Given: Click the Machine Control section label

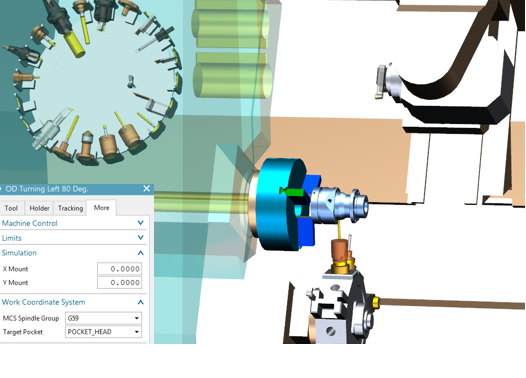Looking at the screenshot, I should coord(30,223).
